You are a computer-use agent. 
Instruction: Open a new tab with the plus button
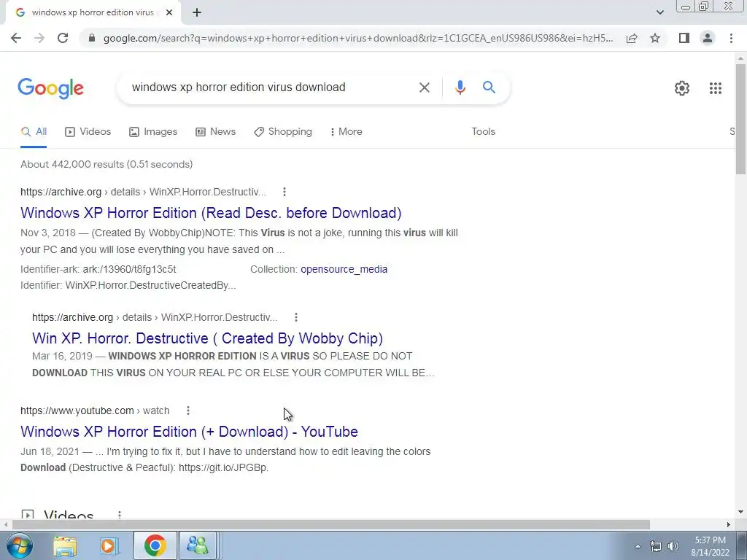197,13
